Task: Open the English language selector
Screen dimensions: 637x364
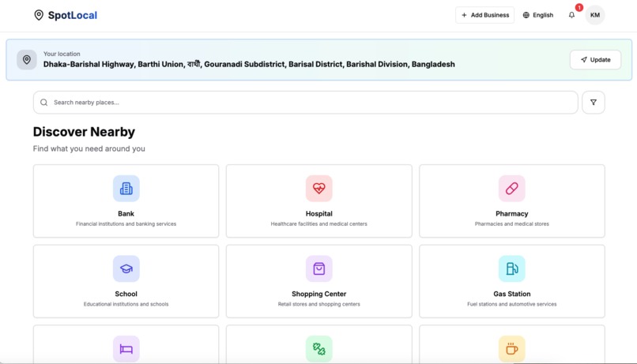Action: (x=538, y=15)
